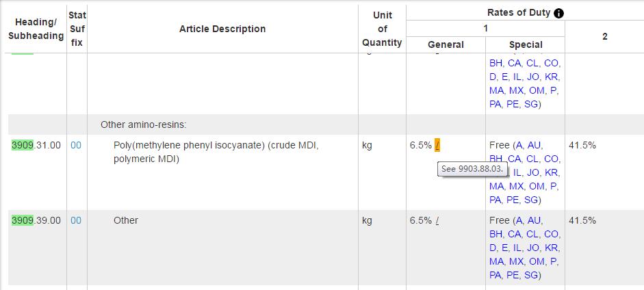Open footnote marker beside 6.5% for 3909.39.00

coord(437,220)
